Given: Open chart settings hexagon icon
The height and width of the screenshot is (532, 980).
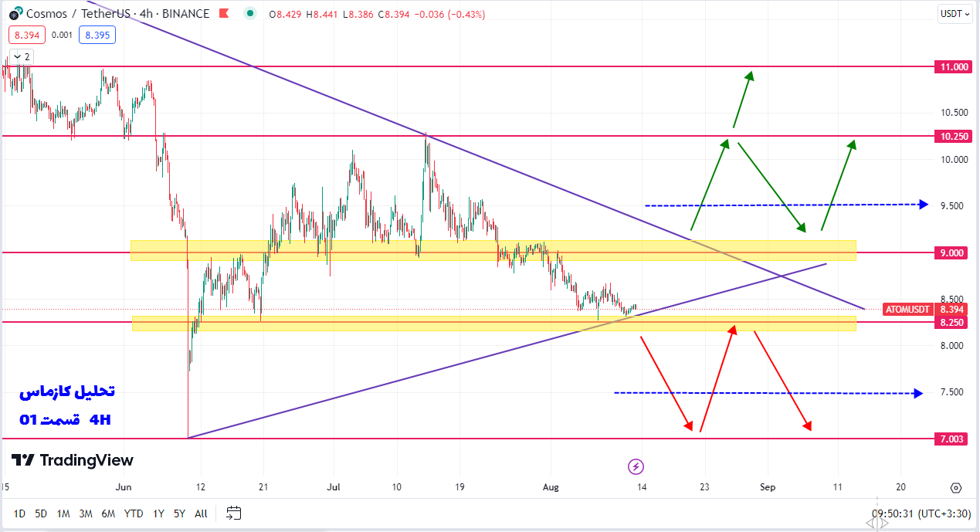Looking at the screenshot, I should point(956,488).
